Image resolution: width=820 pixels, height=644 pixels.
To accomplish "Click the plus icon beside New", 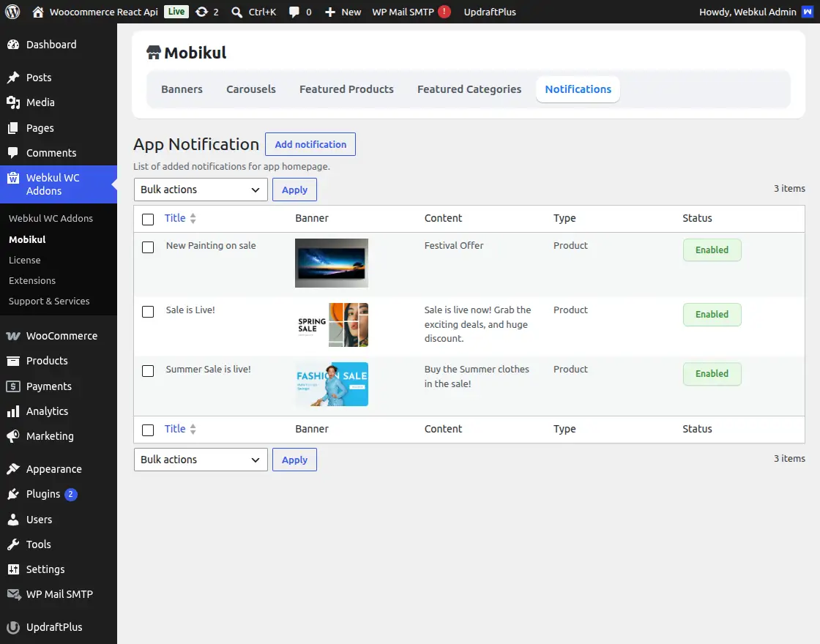I will pos(330,12).
